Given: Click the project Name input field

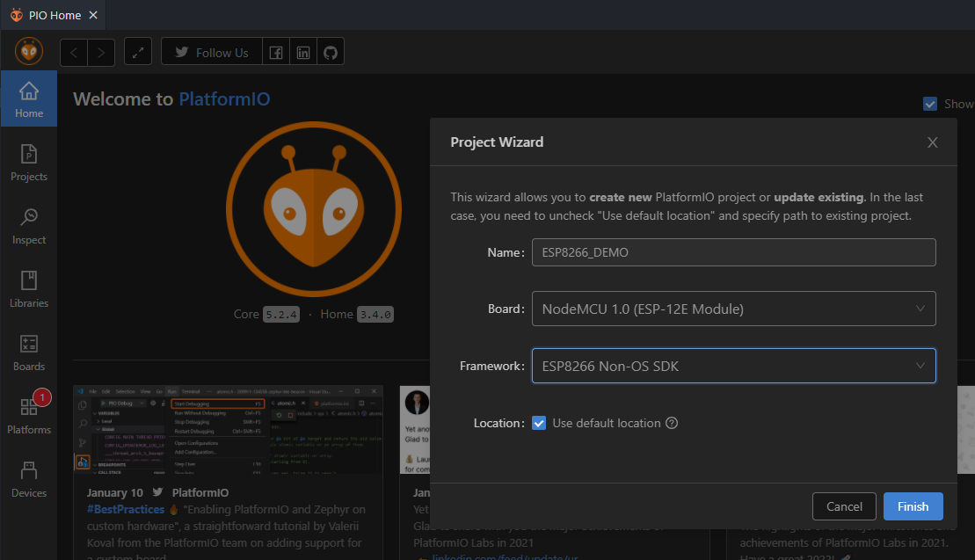Looking at the screenshot, I should point(734,252).
